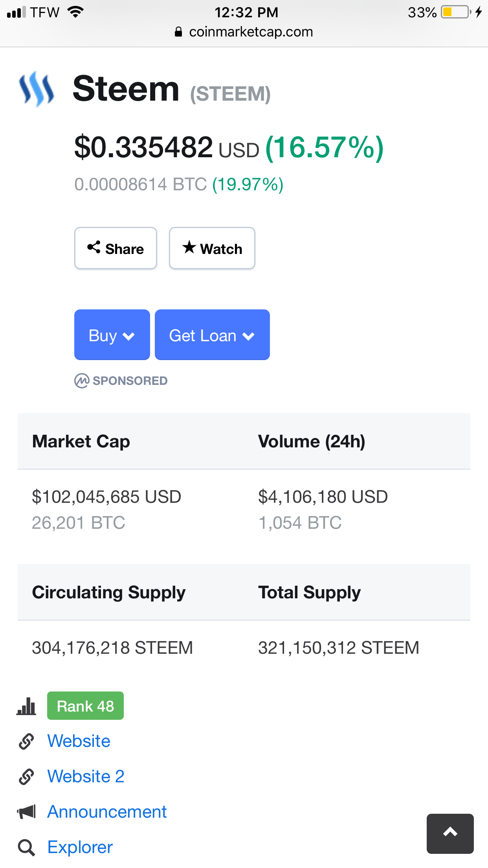Click the chain link icon beside Website
Screen dimensions: 488x868
pos(26,741)
